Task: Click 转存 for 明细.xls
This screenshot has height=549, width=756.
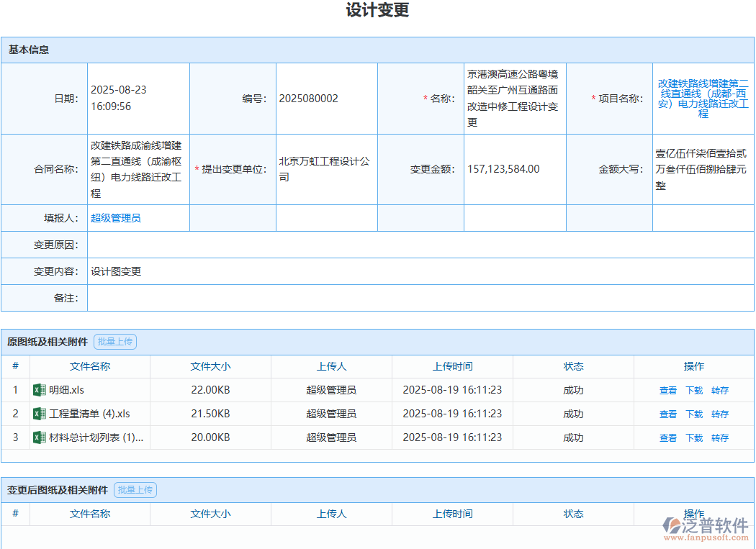Action: pyautogui.click(x=719, y=389)
